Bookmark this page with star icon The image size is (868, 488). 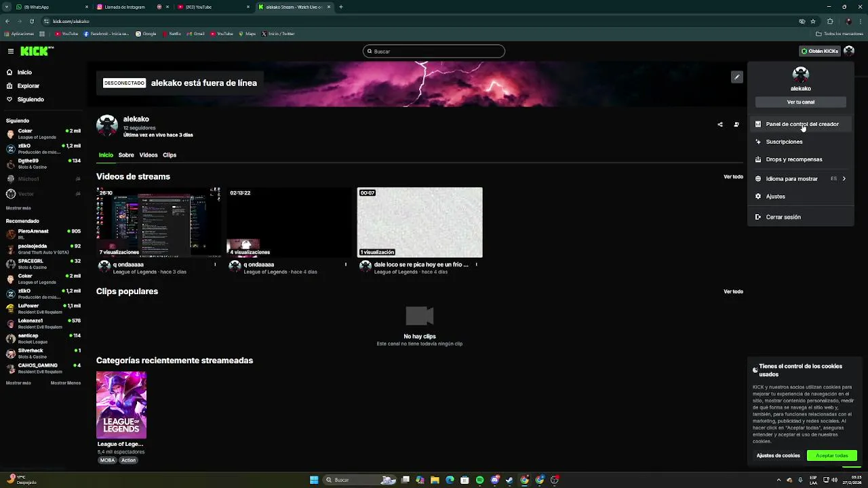[813, 21]
